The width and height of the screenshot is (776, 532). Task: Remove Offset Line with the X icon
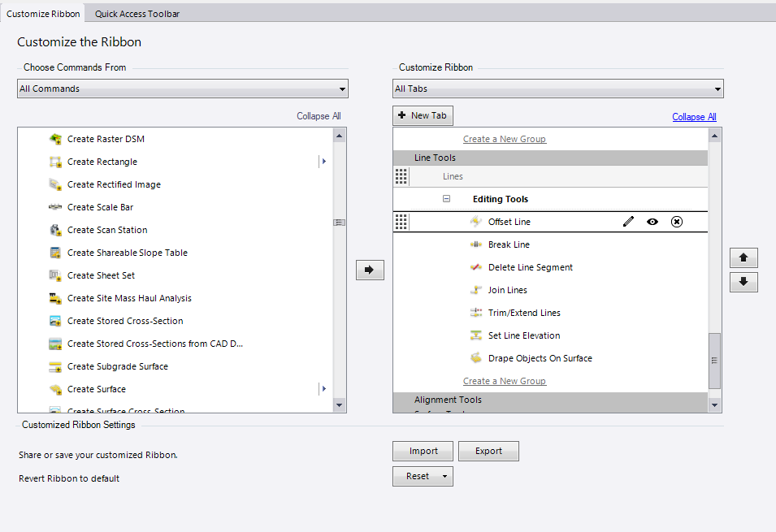[x=677, y=222]
